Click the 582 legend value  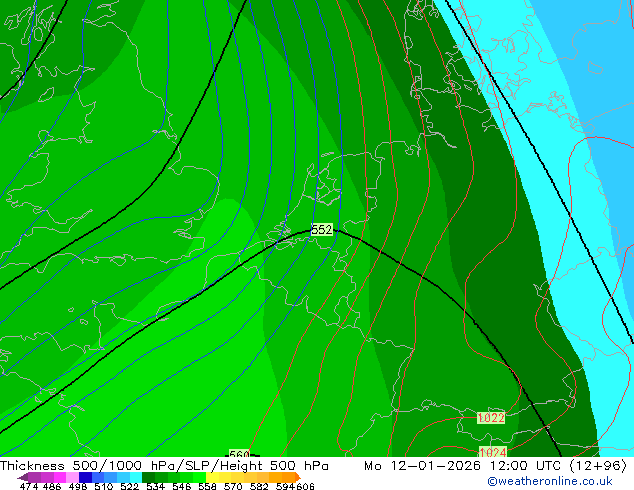259,486
